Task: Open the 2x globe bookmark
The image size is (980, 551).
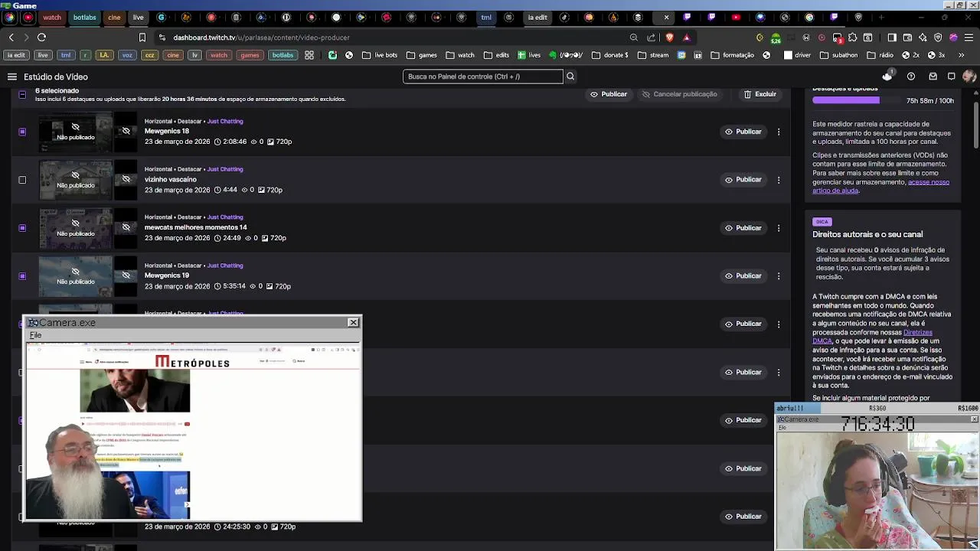Action: [x=911, y=55]
